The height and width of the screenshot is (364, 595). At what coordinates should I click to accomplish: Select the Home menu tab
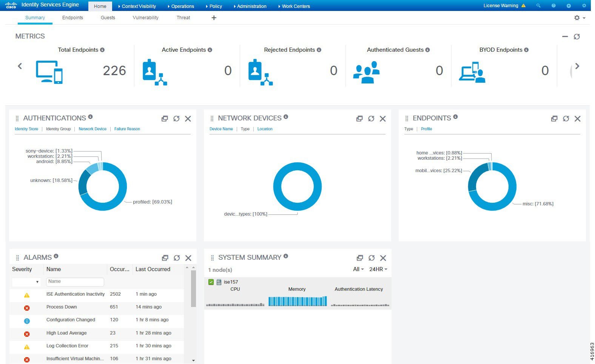pyautogui.click(x=100, y=6)
